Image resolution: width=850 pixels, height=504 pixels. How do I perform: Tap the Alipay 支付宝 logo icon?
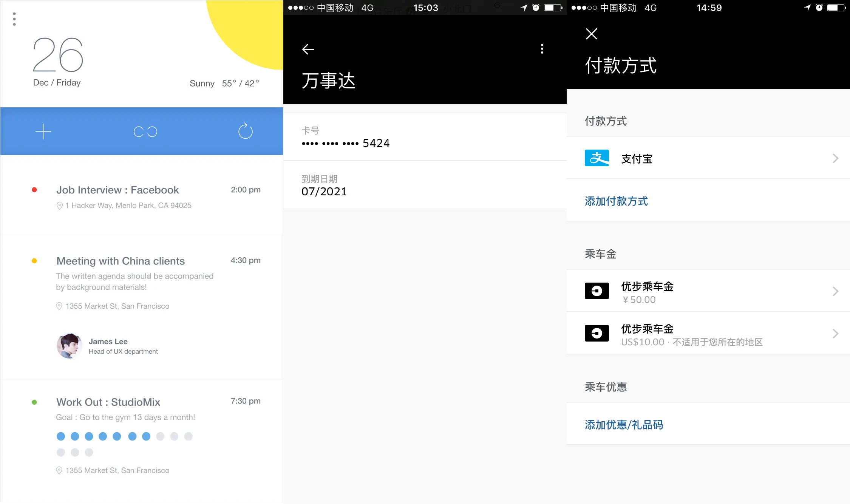tap(597, 158)
